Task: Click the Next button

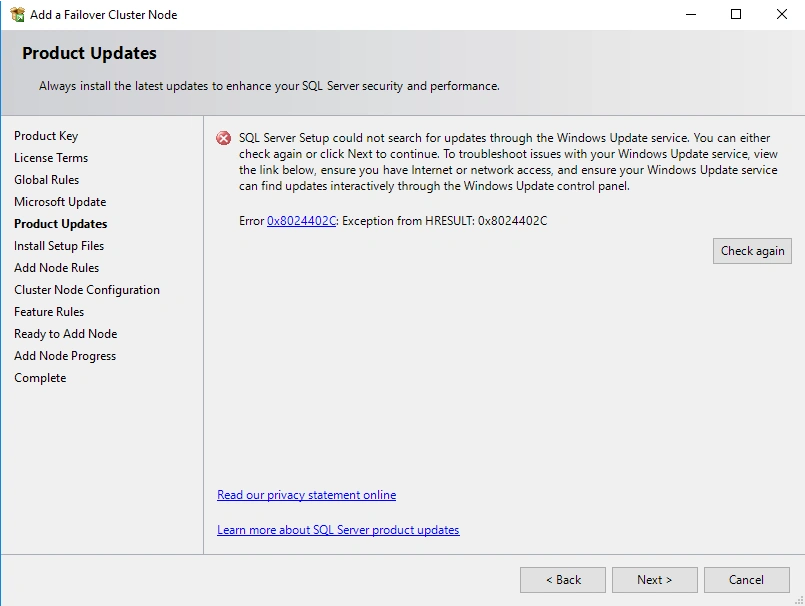Action: [655, 580]
